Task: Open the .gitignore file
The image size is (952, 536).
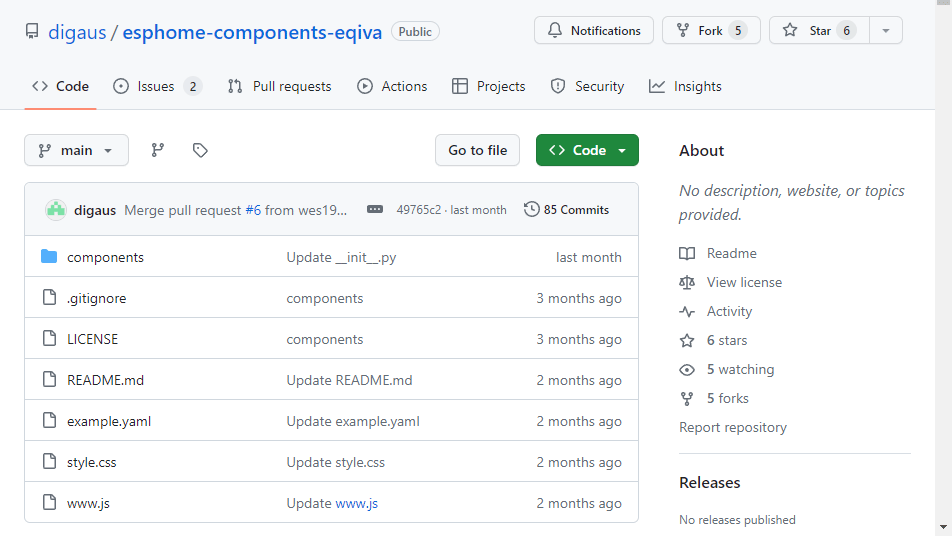Action: click(x=97, y=299)
